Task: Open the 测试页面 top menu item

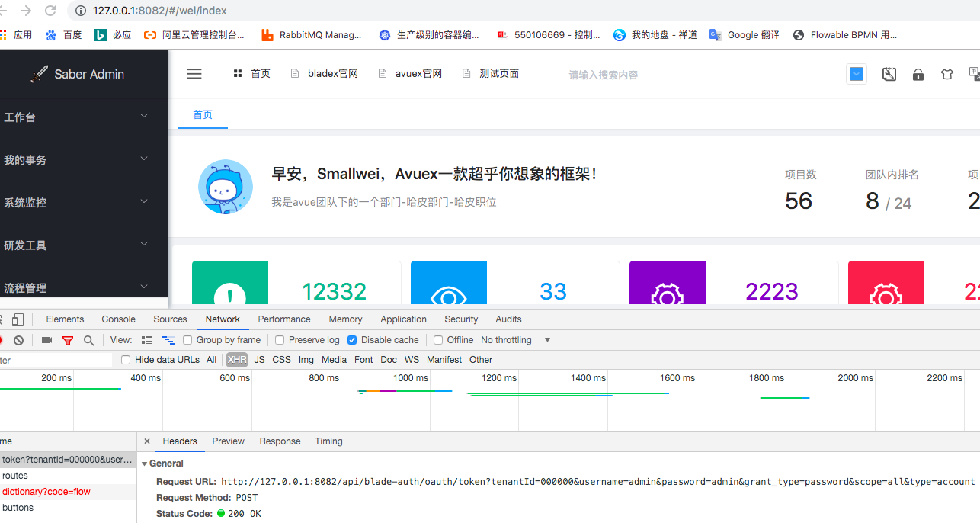Action: click(491, 74)
